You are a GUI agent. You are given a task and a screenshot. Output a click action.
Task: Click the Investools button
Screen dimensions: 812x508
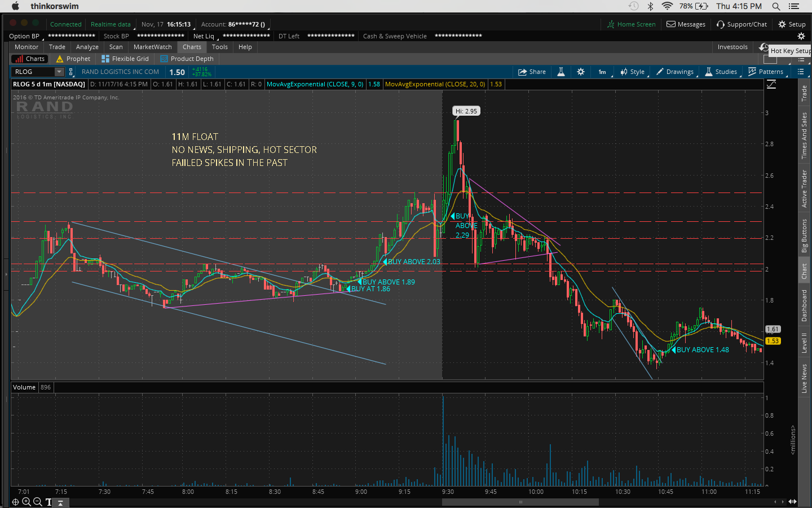tap(732, 47)
